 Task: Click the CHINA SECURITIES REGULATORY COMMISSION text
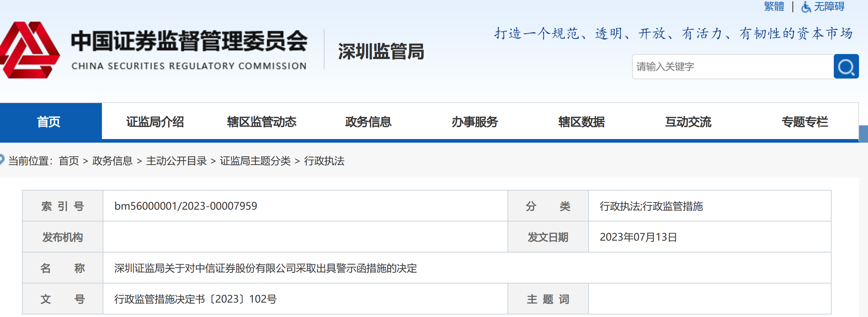point(189,66)
